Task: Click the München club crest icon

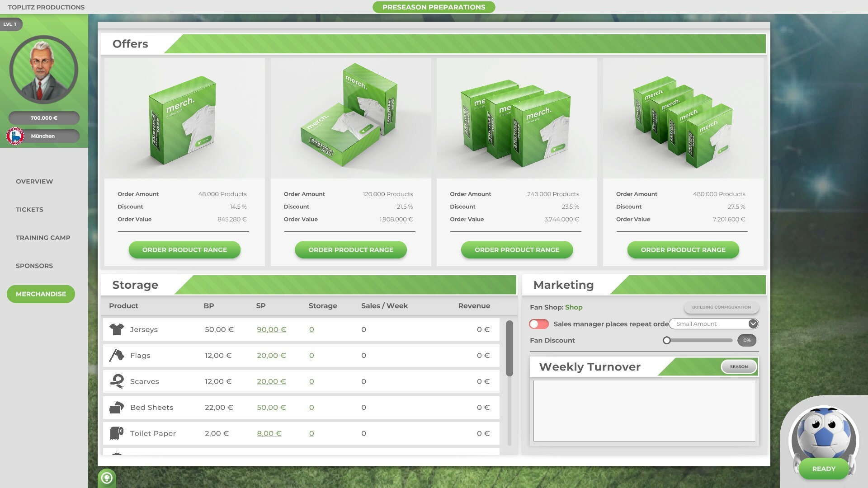Action: click(x=15, y=136)
